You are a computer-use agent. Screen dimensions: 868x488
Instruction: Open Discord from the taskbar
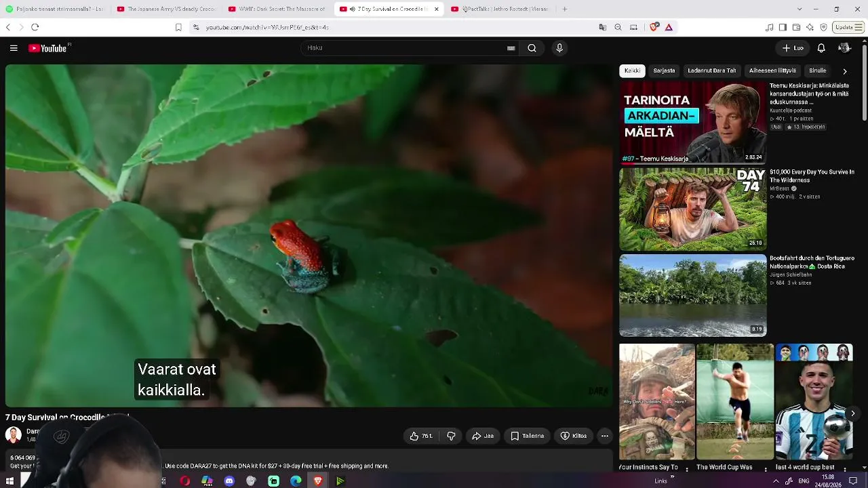pos(229,481)
